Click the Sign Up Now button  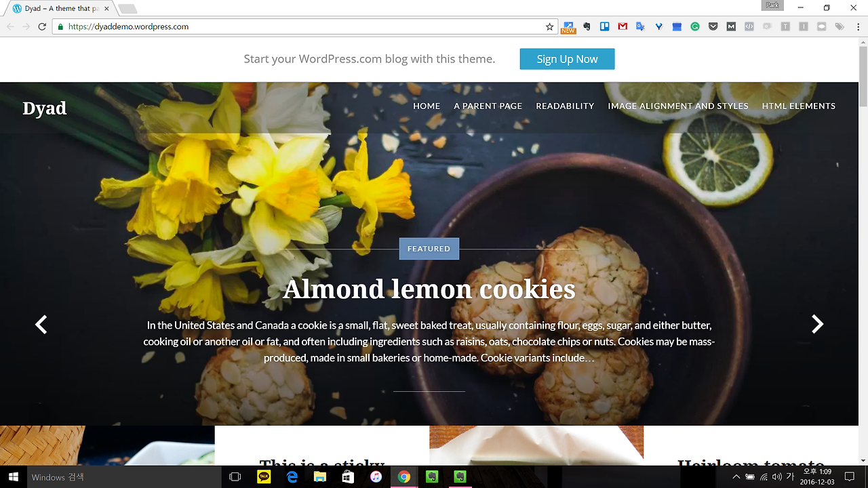pyautogui.click(x=568, y=59)
